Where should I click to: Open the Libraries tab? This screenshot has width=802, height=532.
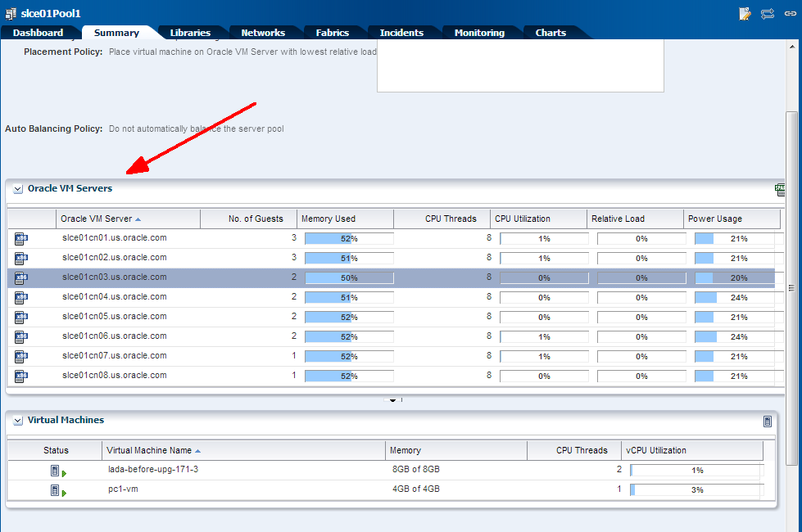coord(190,33)
